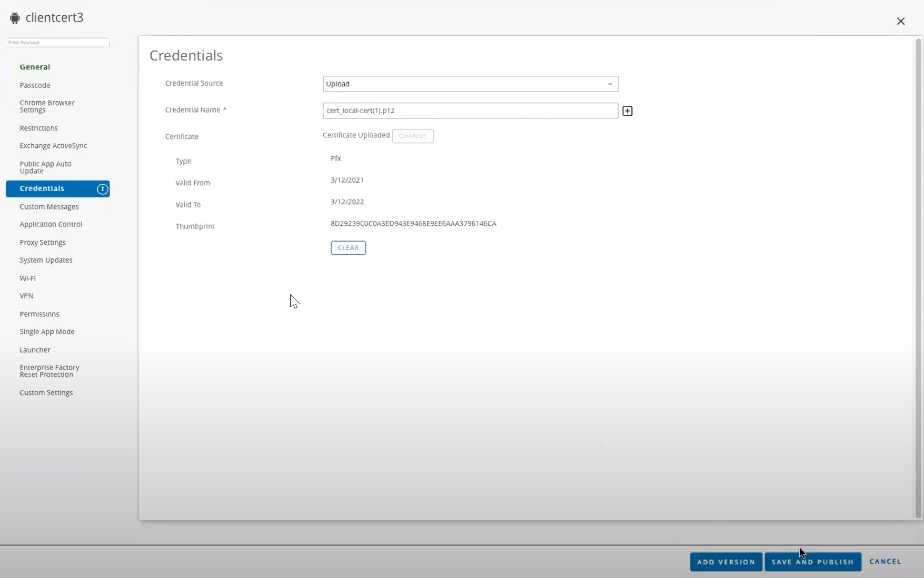Click Save and Publish
This screenshot has width=924, height=578.
(x=812, y=562)
